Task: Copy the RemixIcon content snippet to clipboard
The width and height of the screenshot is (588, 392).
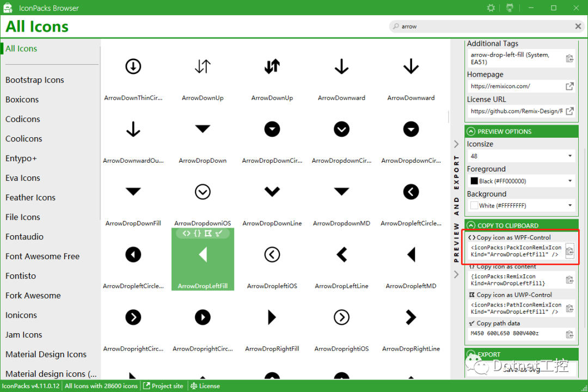Action: 569,278
